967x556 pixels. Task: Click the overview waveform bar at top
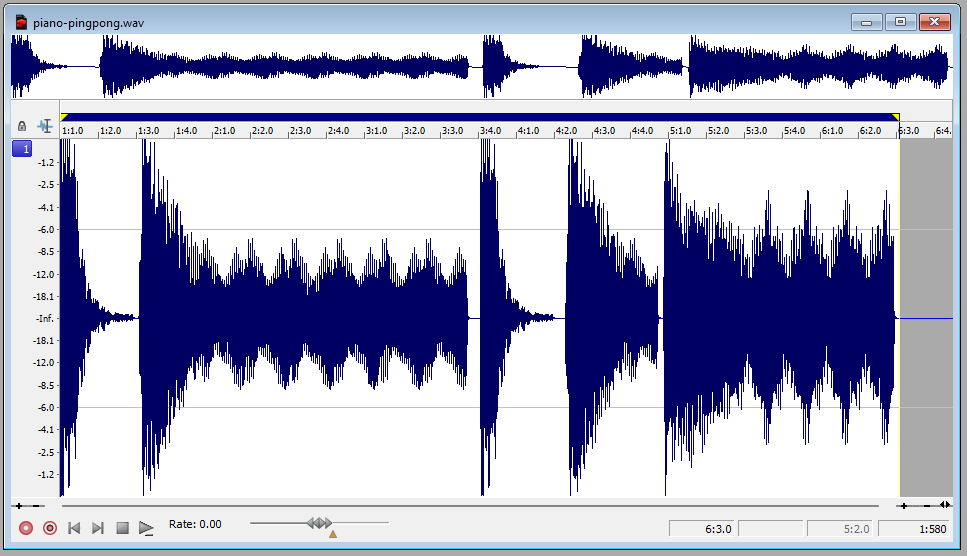point(480,67)
